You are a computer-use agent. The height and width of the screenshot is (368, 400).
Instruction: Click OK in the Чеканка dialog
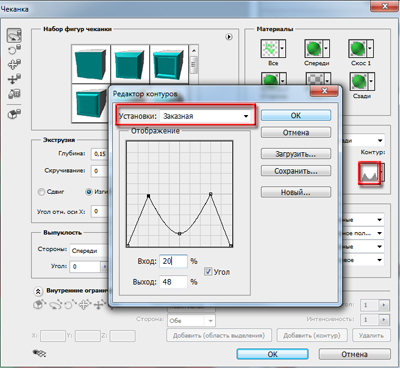[x=272, y=354]
